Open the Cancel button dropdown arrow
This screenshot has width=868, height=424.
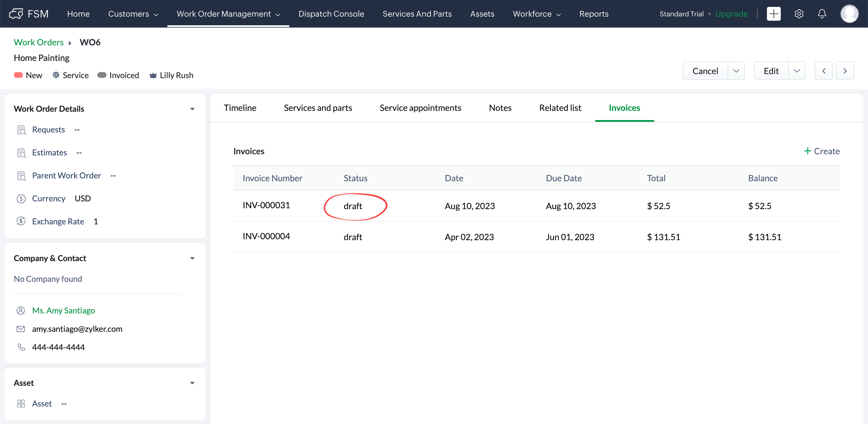[x=736, y=71]
